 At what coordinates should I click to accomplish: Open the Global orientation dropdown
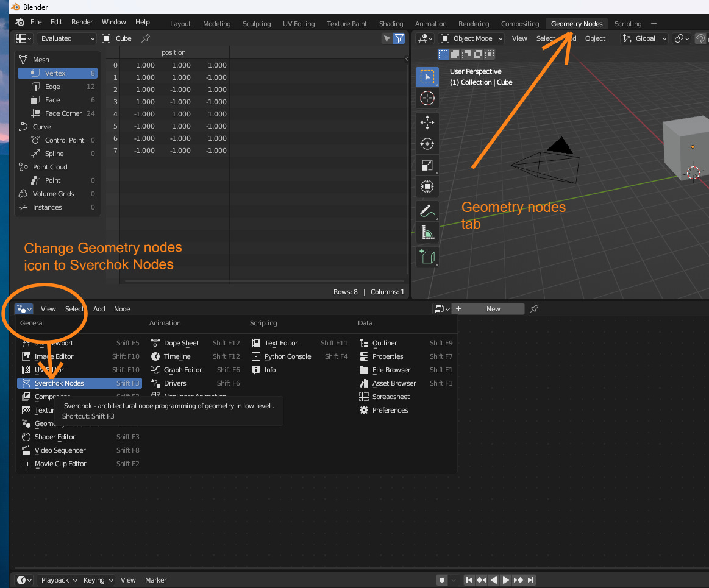tap(644, 38)
